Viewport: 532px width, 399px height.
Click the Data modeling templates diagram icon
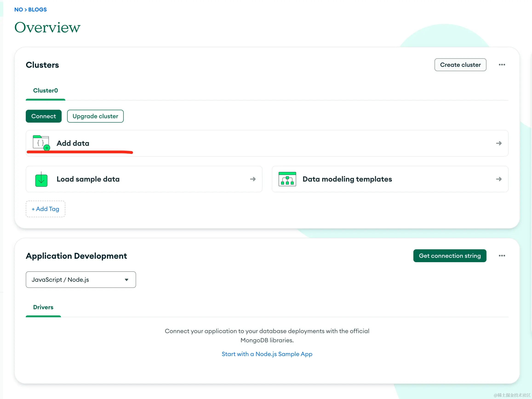tap(287, 179)
